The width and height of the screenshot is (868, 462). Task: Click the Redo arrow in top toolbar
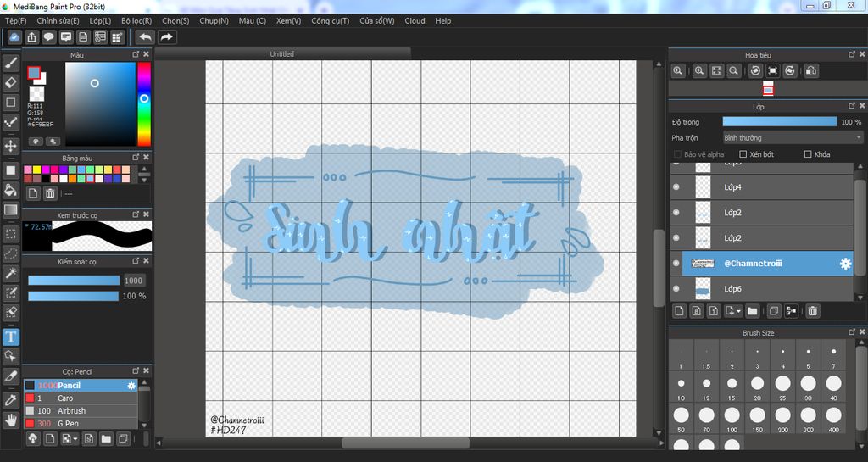click(166, 37)
